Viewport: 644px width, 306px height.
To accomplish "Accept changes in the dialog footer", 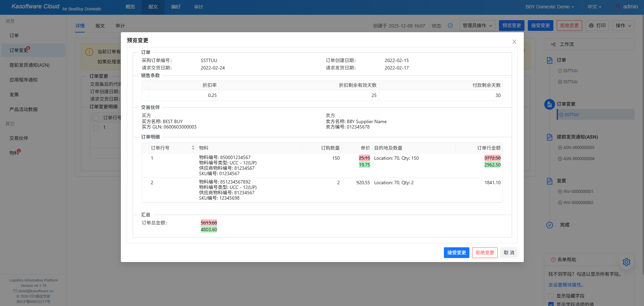I will click(456, 253).
